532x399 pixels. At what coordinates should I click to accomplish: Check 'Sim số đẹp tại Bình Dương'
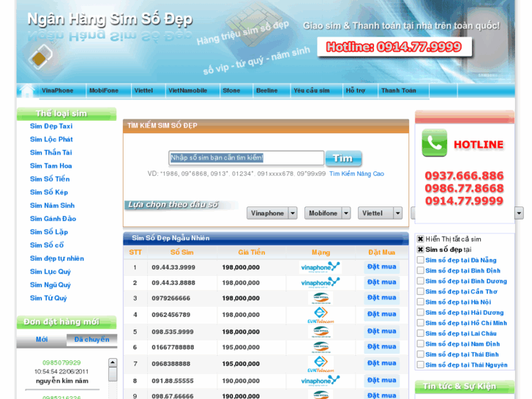pyautogui.click(x=420, y=281)
